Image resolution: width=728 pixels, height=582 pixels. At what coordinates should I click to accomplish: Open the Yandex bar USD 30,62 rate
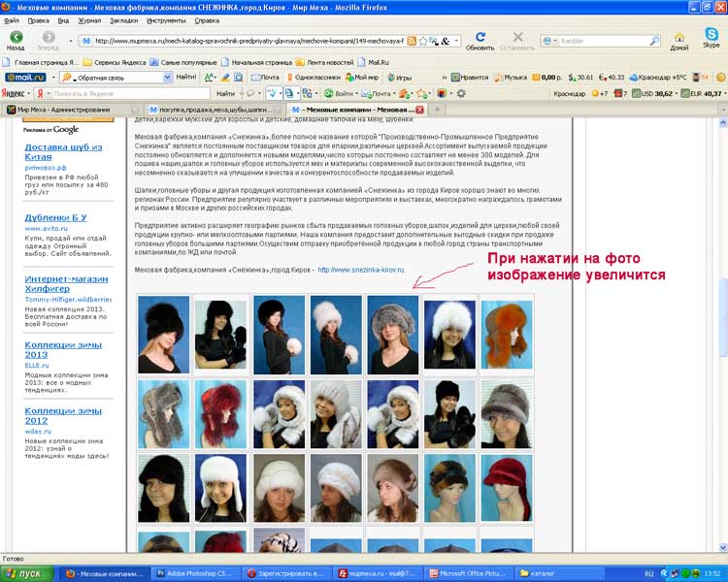coord(652,93)
